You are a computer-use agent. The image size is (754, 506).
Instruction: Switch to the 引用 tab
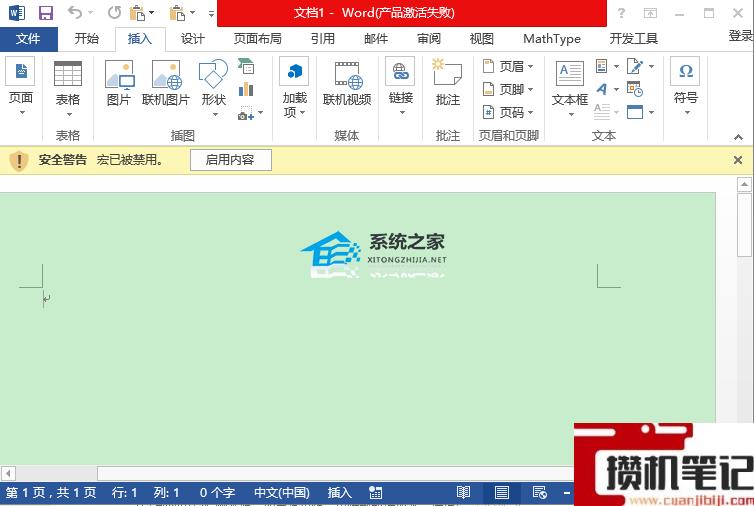pyautogui.click(x=323, y=39)
